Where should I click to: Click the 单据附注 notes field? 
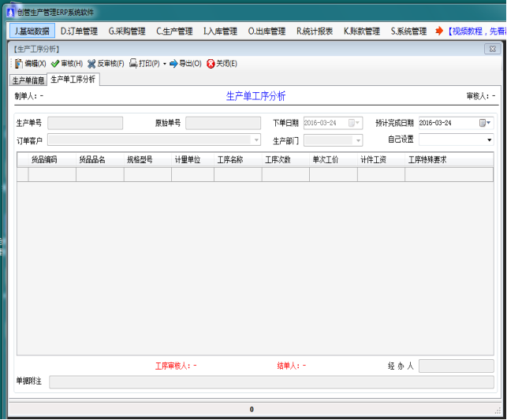click(x=271, y=382)
